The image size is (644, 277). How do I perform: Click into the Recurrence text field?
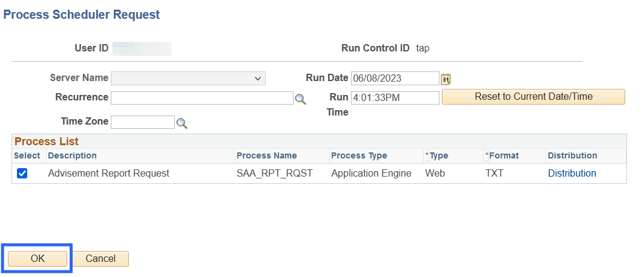[202, 99]
